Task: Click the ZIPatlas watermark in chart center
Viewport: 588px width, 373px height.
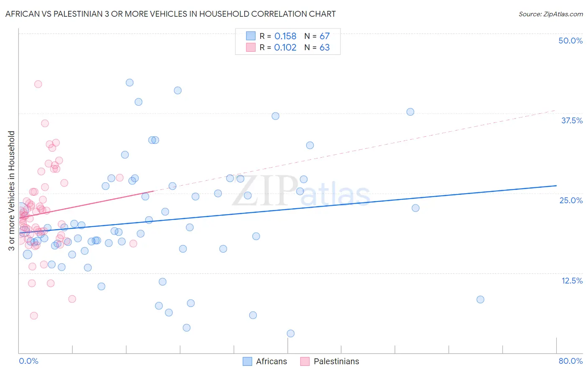Action: (x=301, y=192)
